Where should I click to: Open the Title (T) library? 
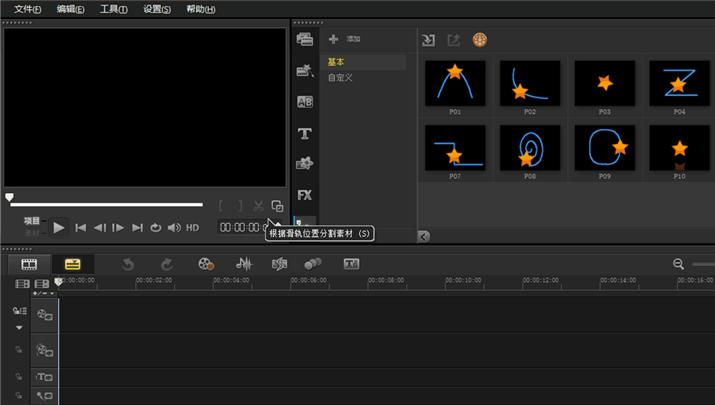pyautogui.click(x=305, y=133)
